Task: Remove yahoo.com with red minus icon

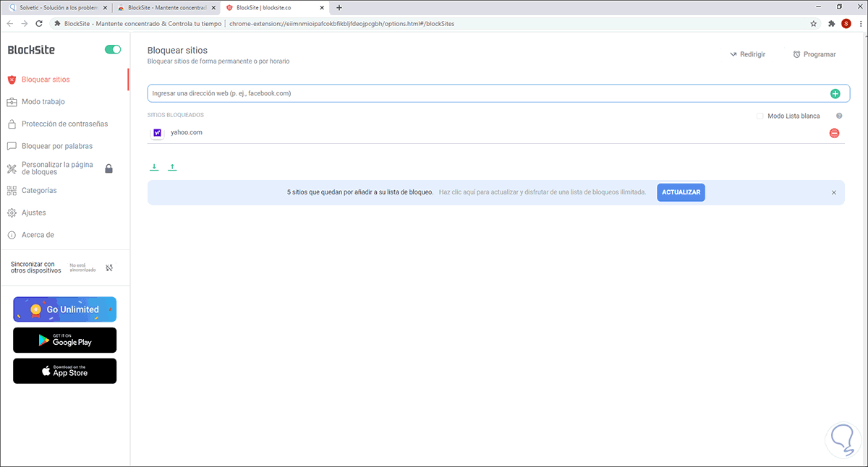Action: click(x=834, y=133)
